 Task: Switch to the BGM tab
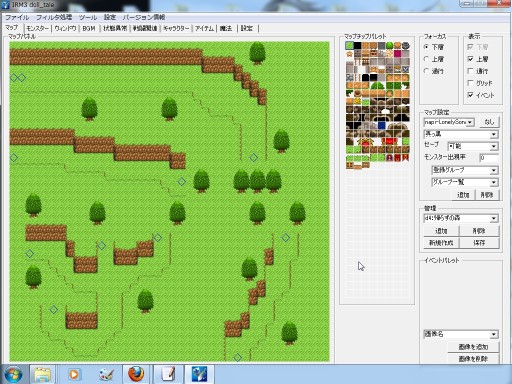[x=89, y=28]
